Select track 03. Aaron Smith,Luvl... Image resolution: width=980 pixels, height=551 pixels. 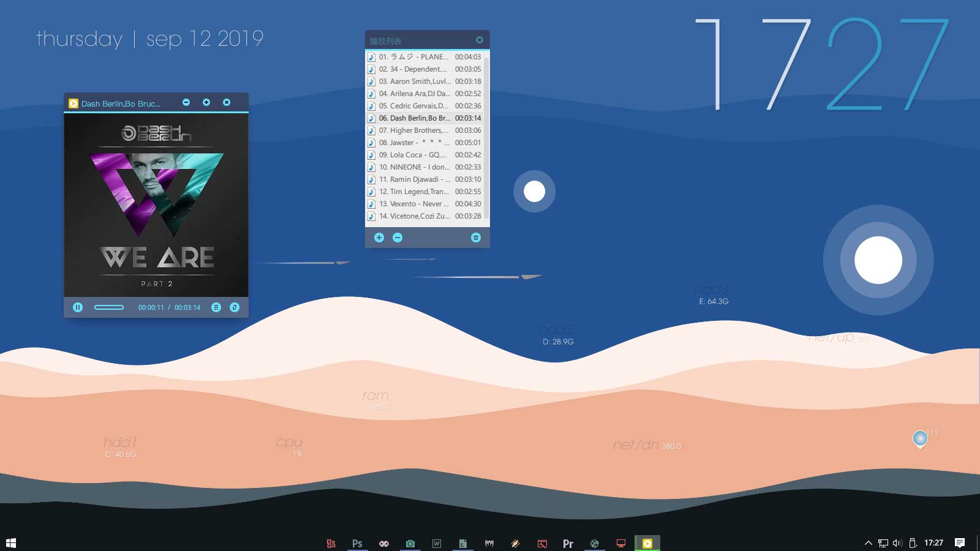click(424, 81)
